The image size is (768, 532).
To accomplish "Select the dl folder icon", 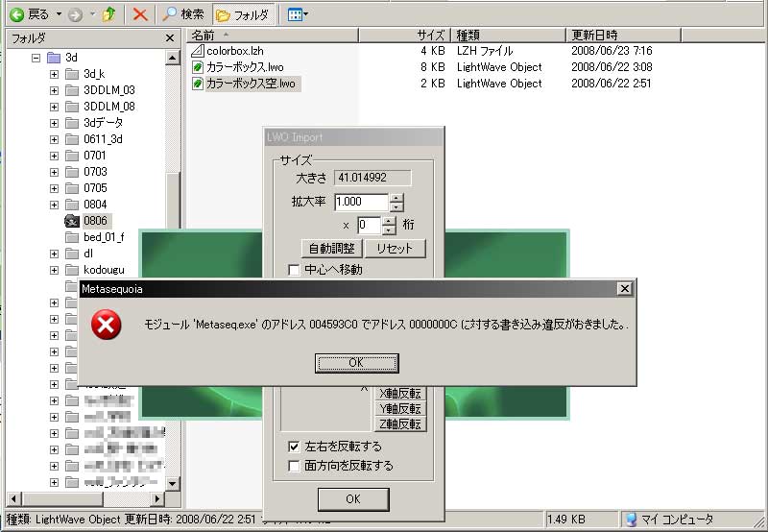I will 72,254.
